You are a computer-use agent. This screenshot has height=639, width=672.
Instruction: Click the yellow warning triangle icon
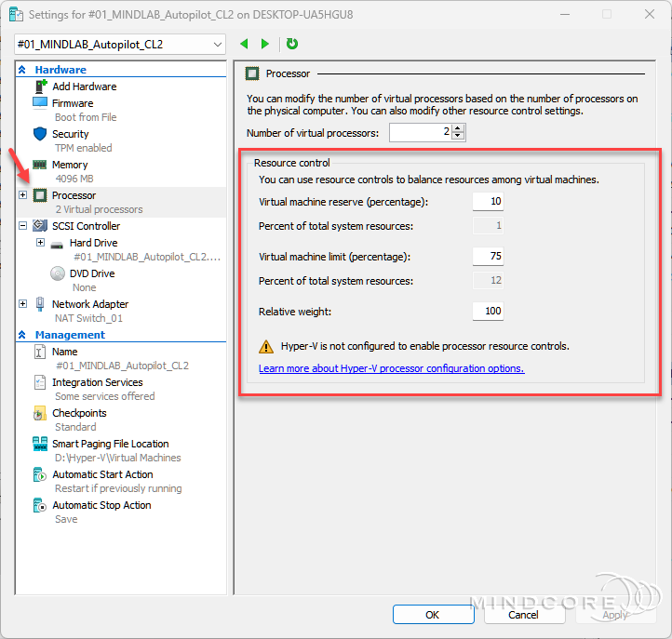click(266, 347)
